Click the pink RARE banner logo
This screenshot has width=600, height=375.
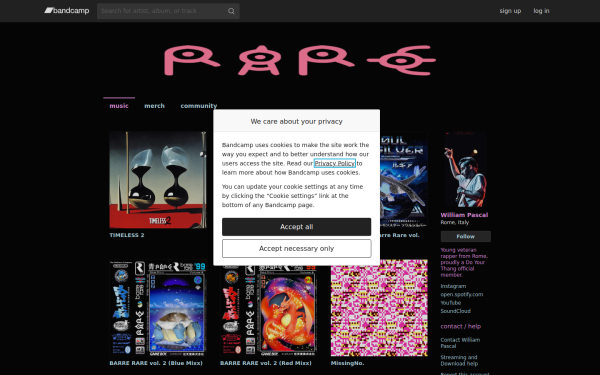click(300, 60)
